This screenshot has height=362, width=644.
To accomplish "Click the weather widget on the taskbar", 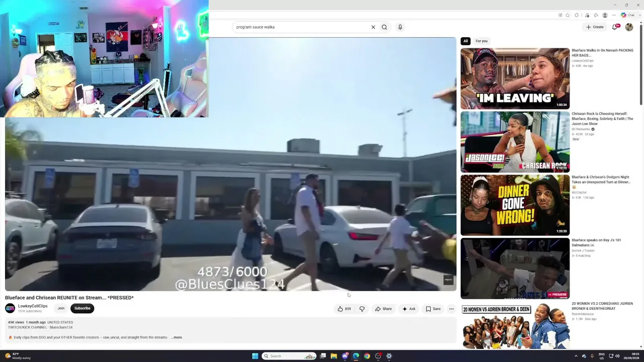I will coord(18,356).
